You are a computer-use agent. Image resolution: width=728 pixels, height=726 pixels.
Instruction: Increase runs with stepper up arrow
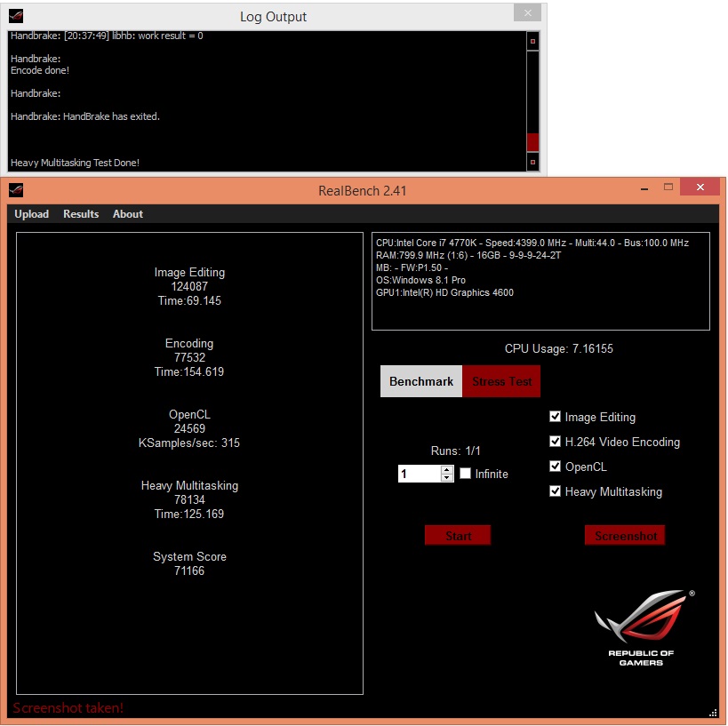[x=446, y=470]
